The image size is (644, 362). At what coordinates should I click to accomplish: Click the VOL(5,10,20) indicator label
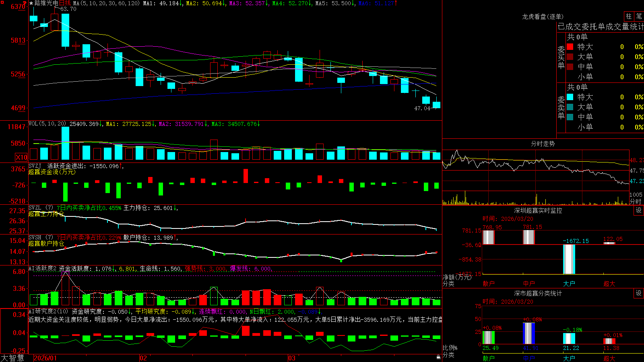47,124
